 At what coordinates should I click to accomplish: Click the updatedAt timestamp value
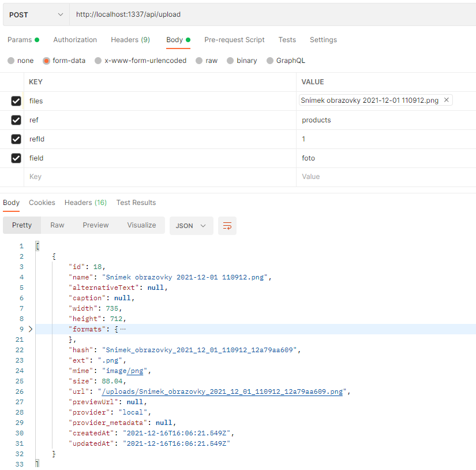tap(177, 443)
